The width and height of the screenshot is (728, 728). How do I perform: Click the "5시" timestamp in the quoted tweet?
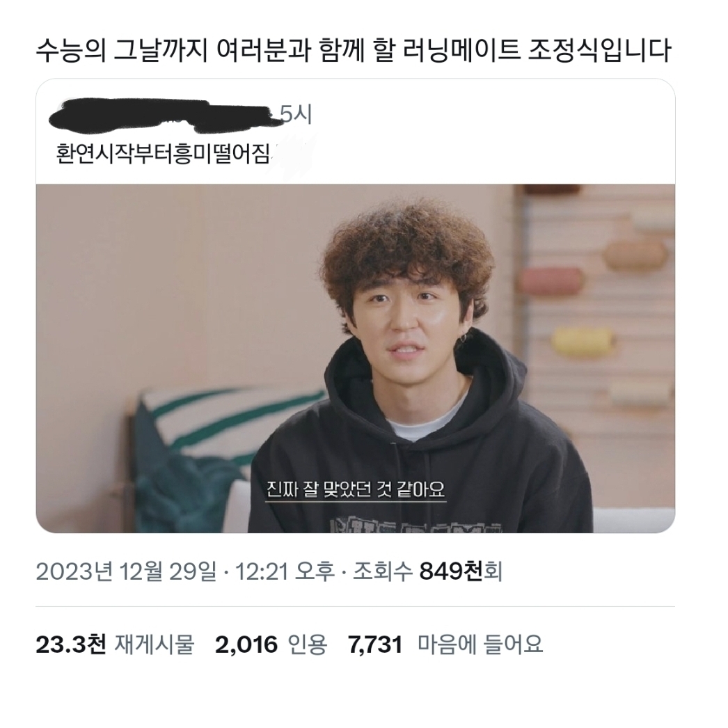pyautogui.click(x=296, y=113)
